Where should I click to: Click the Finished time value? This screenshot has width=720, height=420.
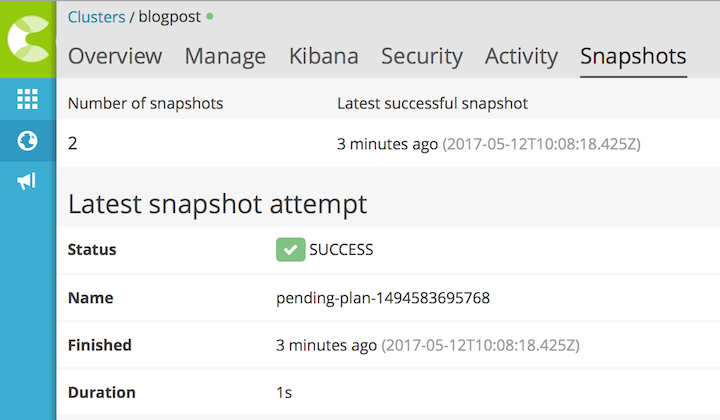click(428, 345)
